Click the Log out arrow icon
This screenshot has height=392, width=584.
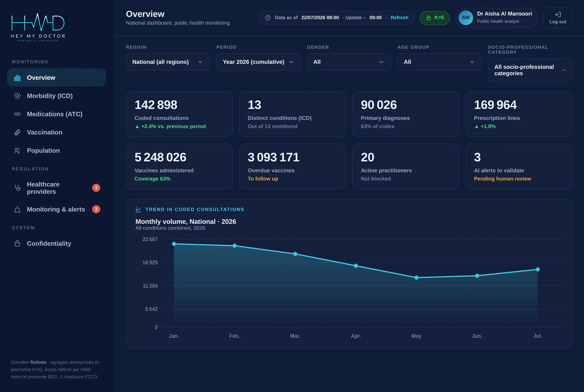click(558, 15)
